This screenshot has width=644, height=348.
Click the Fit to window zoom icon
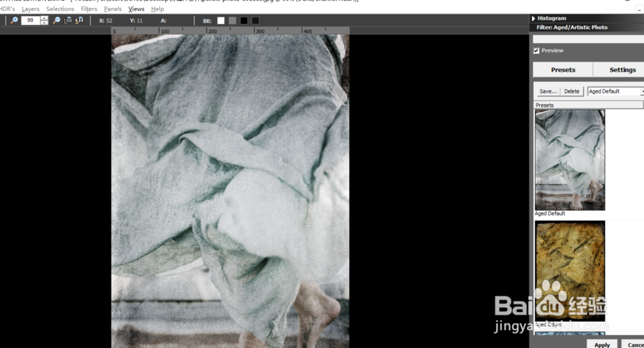(x=79, y=20)
